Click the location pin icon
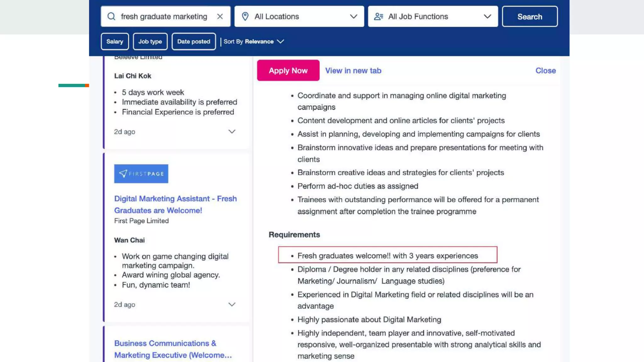The image size is (644, 362). coord(245,16)
